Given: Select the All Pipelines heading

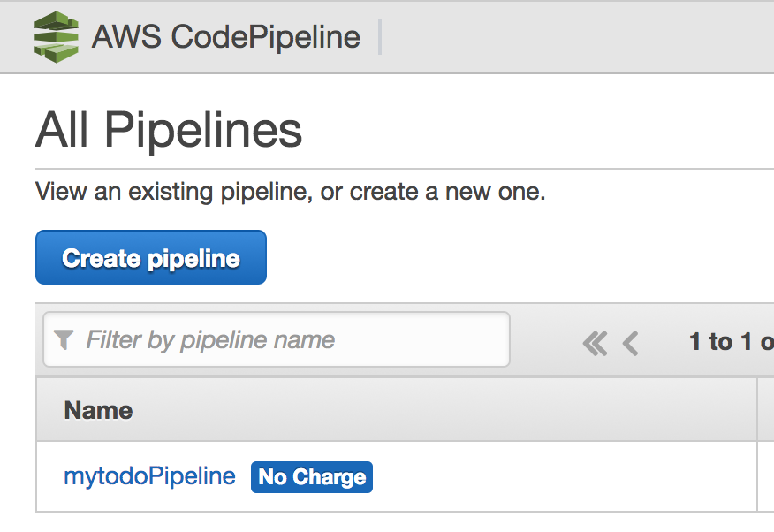Looking at the screenshot, I should 169,129.
